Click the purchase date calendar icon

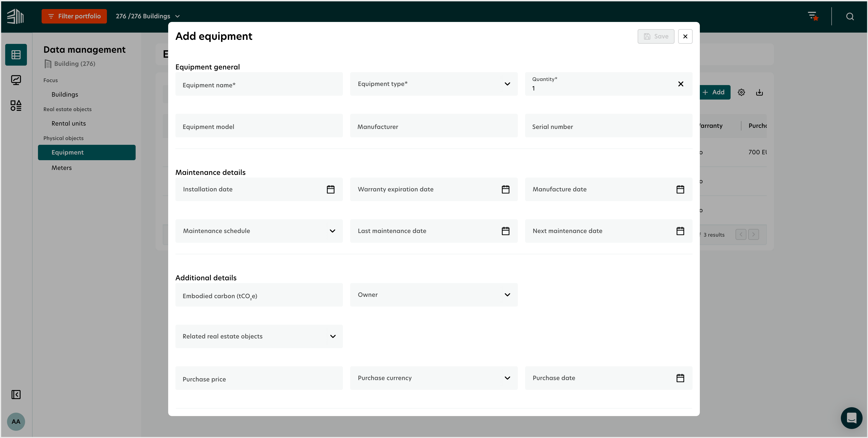[x=681, y=378]
